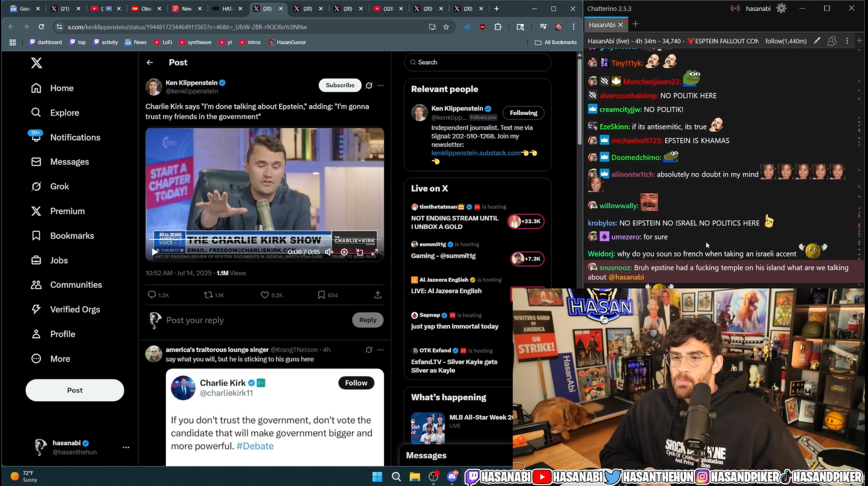Expand the Messages drawer
The width and height of the screenshot is (868, 486).
[456, 455]
